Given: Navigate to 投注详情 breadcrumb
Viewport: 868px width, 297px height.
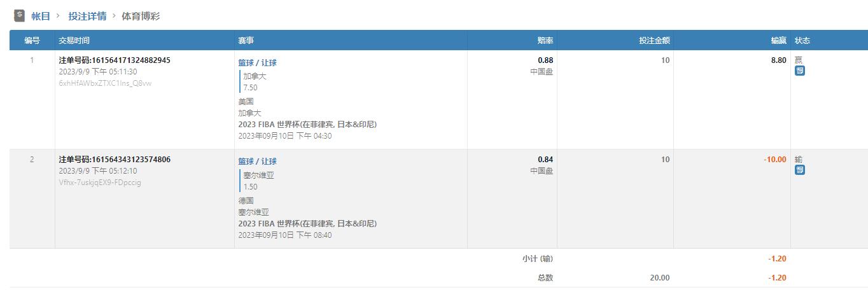Looking at the screenshot, I should [87, 16].
